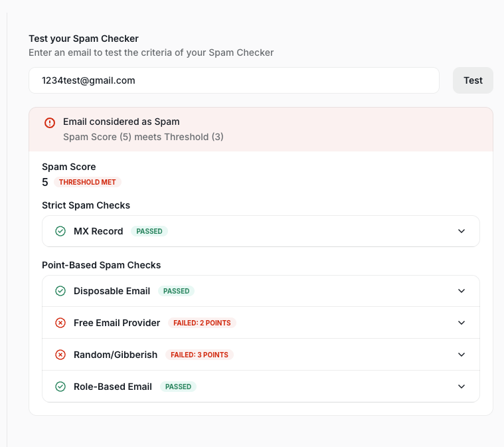
Task: Click the THRESHOLD MET badge
Action: click(x=88, y=182)
